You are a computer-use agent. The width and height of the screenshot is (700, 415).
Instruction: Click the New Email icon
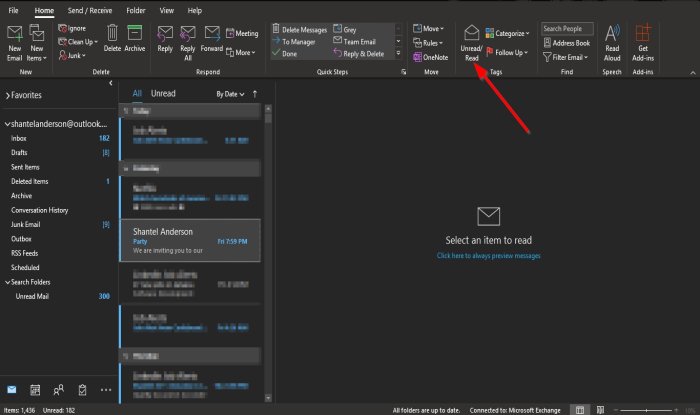[x=15, y=42]
